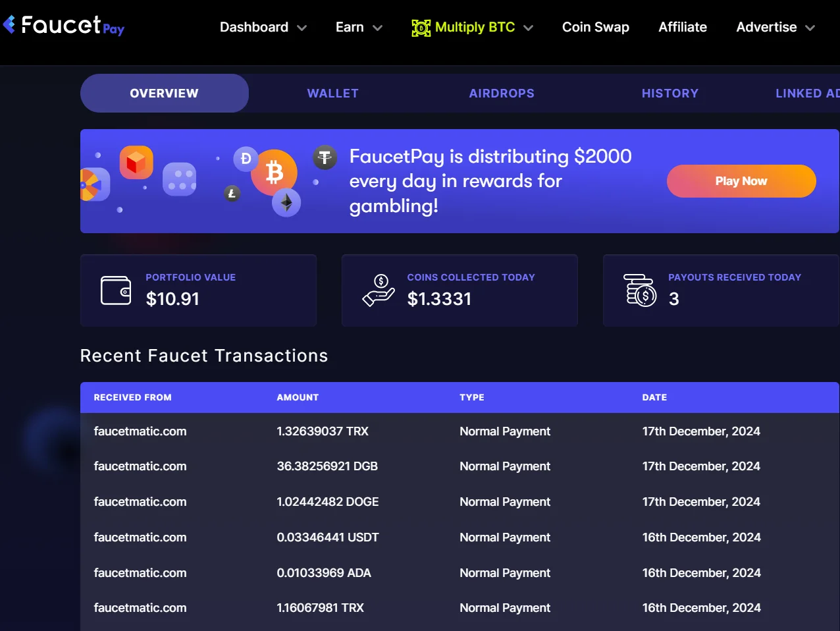The image size is (840, 631).
Task: Click the Received From column header
Action: [x=132, y=397]
